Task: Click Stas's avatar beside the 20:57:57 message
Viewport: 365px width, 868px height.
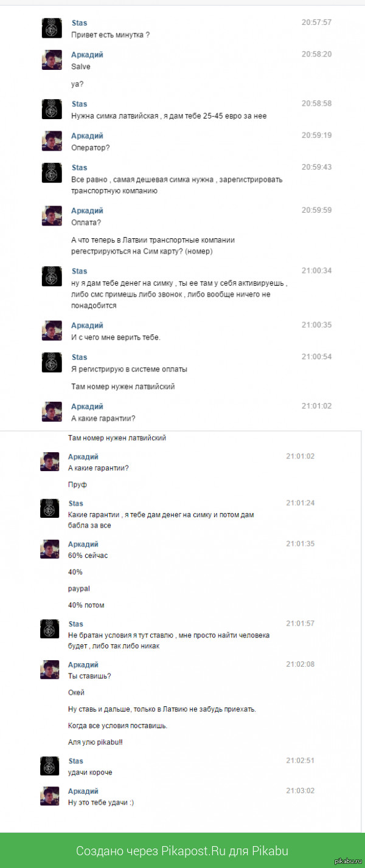Action: 52,28
